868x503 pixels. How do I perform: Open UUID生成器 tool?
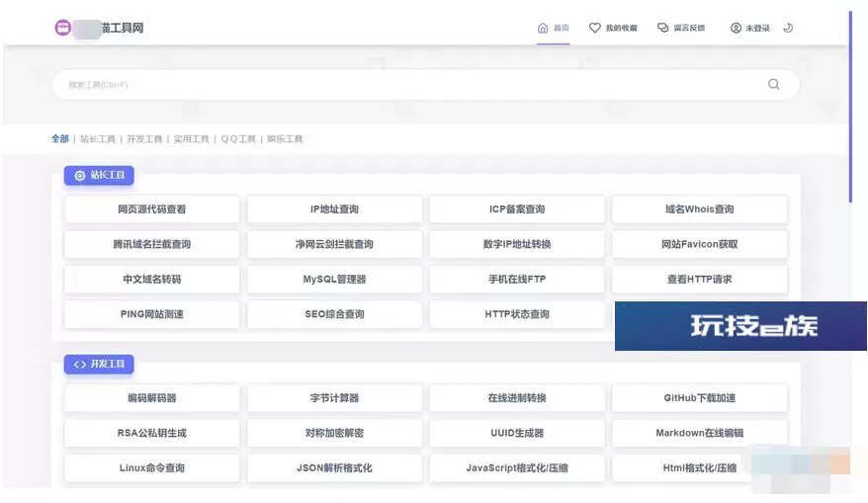pyautogui.click(x=517, y=433)
